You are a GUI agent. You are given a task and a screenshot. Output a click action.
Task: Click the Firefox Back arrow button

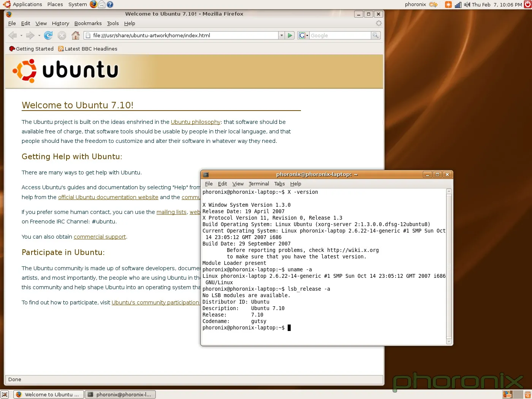(x=13, y=35)
